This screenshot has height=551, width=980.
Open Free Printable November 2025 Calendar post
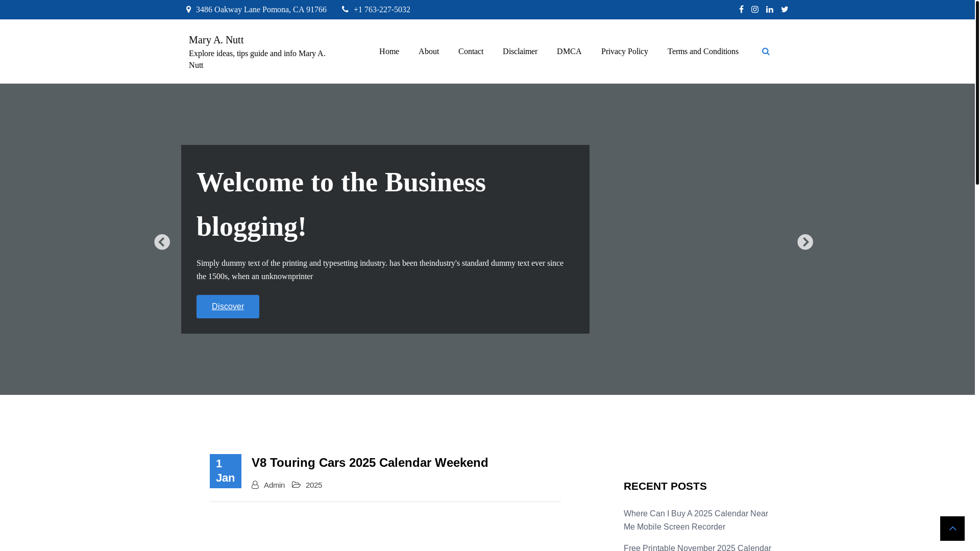[697, 548]
